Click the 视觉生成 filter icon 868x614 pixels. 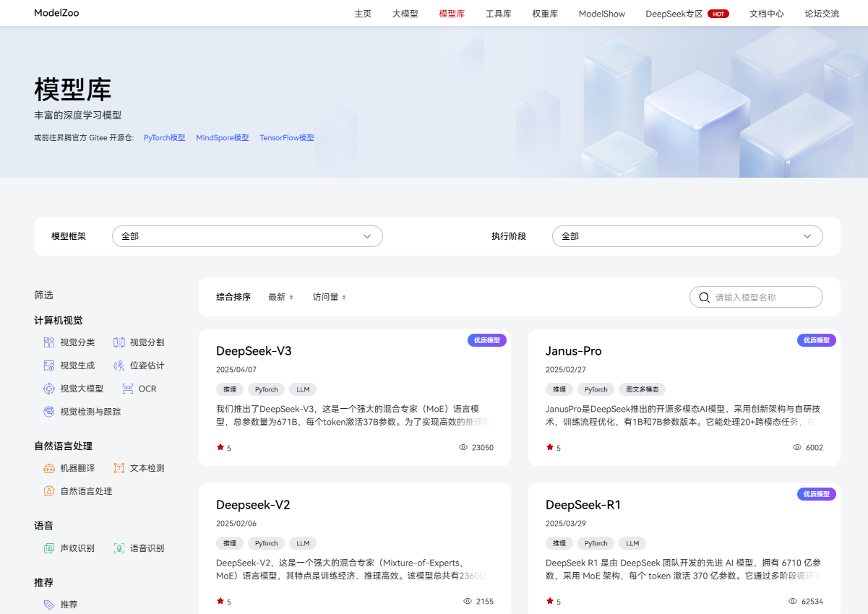click(49, 366)
